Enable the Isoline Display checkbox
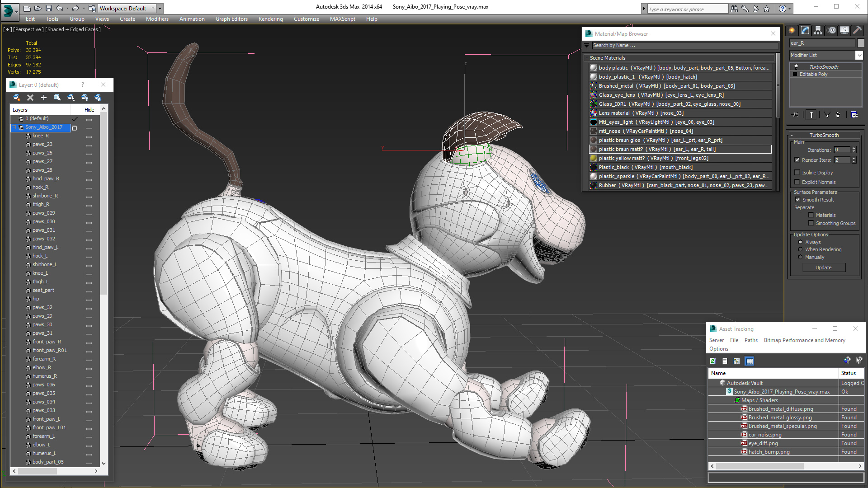 point(797,173)
